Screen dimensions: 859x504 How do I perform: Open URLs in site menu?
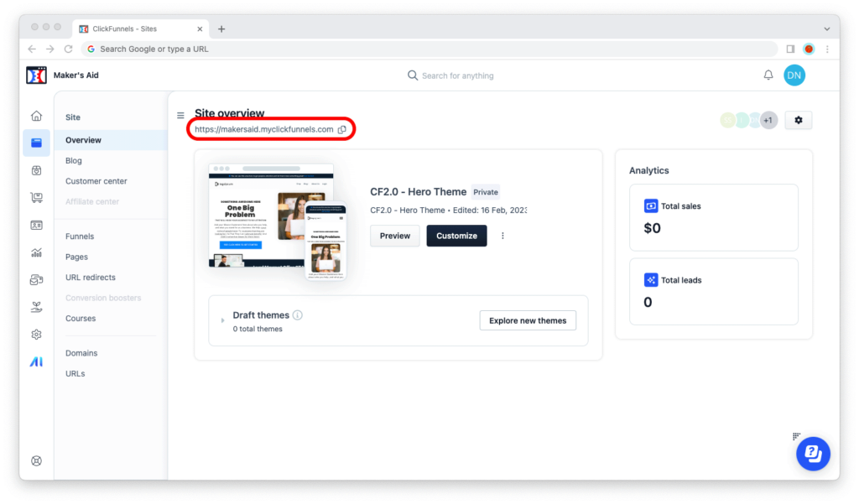tap(75, 374)
